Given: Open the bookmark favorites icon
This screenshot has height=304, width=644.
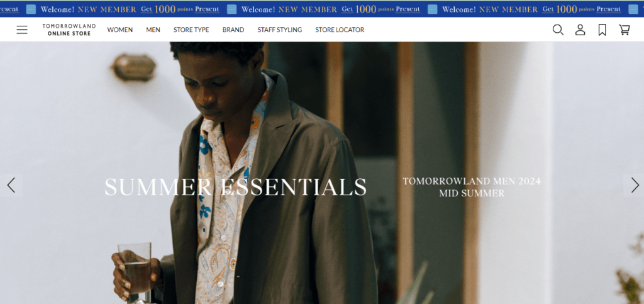Looking at the screenshot, I should 602,30.
